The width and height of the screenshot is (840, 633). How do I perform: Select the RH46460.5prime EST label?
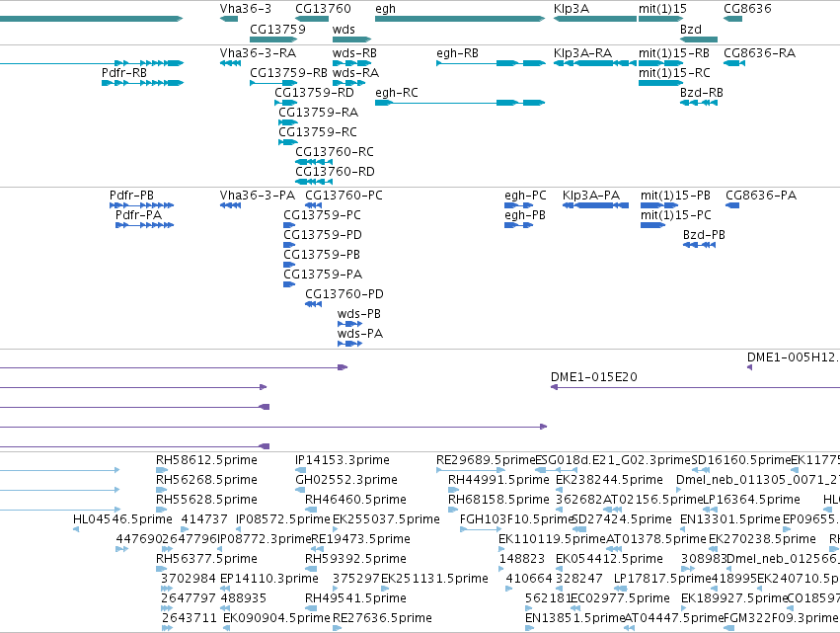coord(355,500)
